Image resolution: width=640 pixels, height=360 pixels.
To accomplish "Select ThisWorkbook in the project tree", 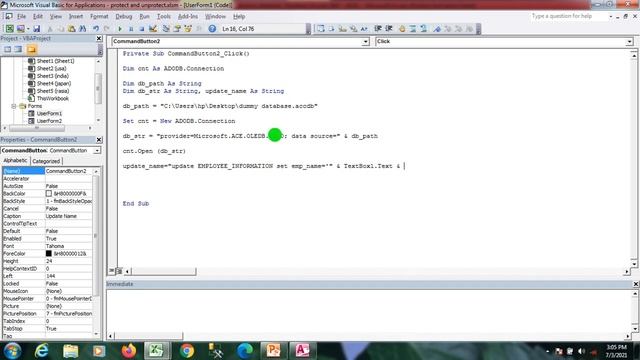I will click(53, 98).
